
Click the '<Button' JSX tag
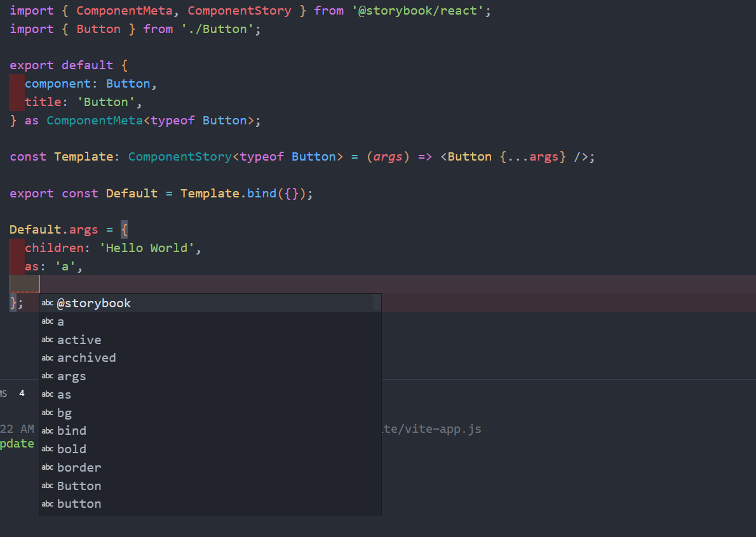[466, 157]
